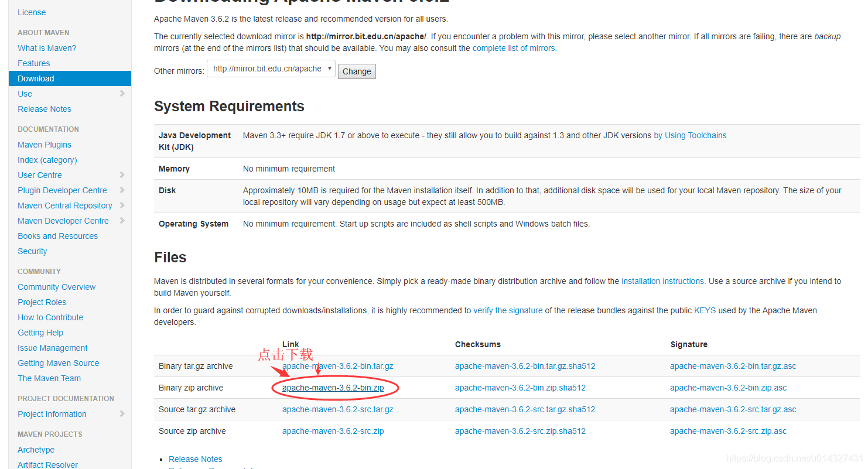Viewport: 868px width, 469px height.
Task: Open Books and Resources page
Action: point(57,236)
